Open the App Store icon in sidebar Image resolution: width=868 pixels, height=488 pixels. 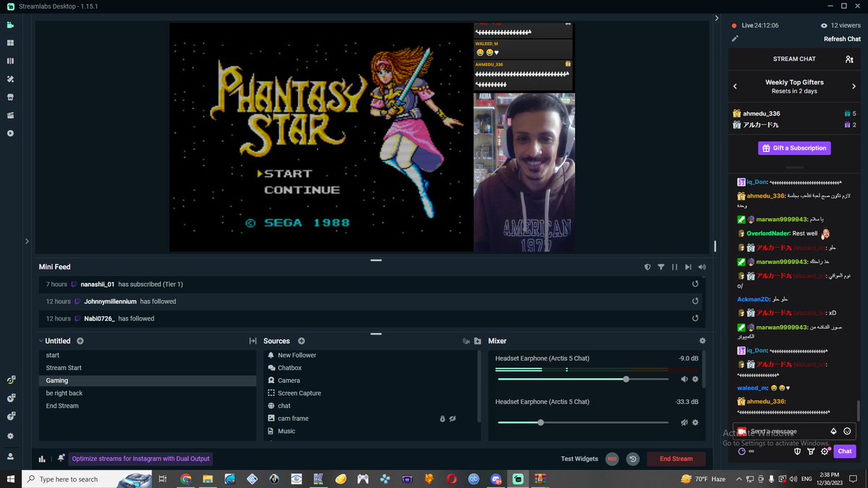pyautogui.click(x=10, y=97)
